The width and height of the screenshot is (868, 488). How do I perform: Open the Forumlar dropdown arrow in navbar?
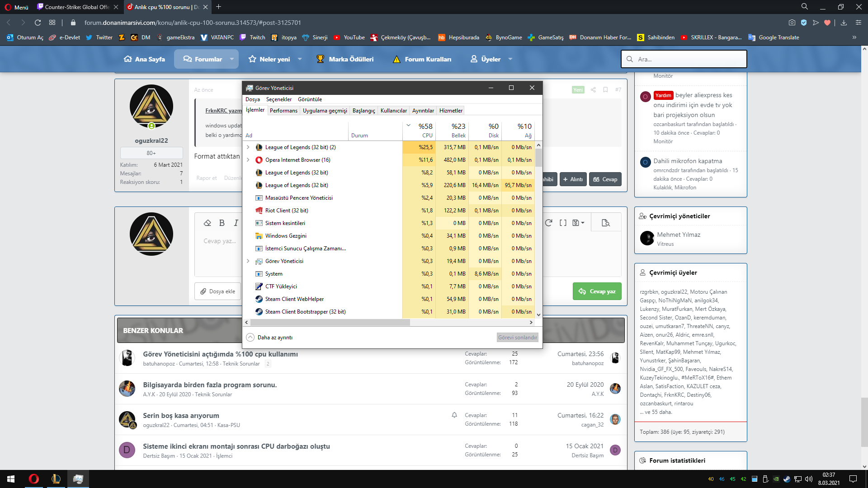tap(232, 59)
